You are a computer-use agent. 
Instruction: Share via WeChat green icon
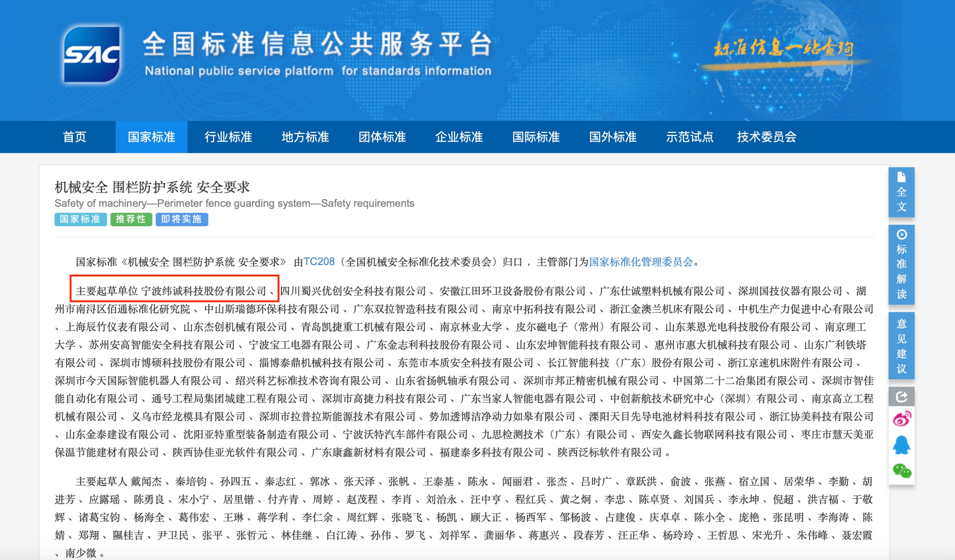pyautogui.click(x=901, y=471)
